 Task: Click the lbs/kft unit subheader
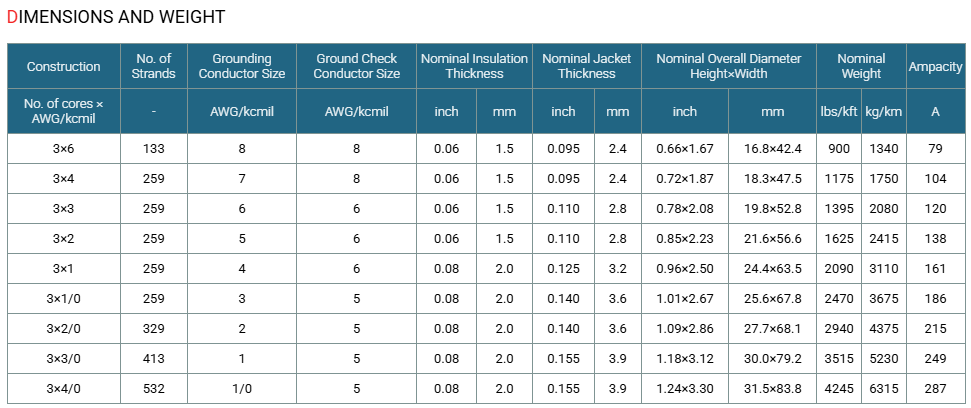coord(839,111)
